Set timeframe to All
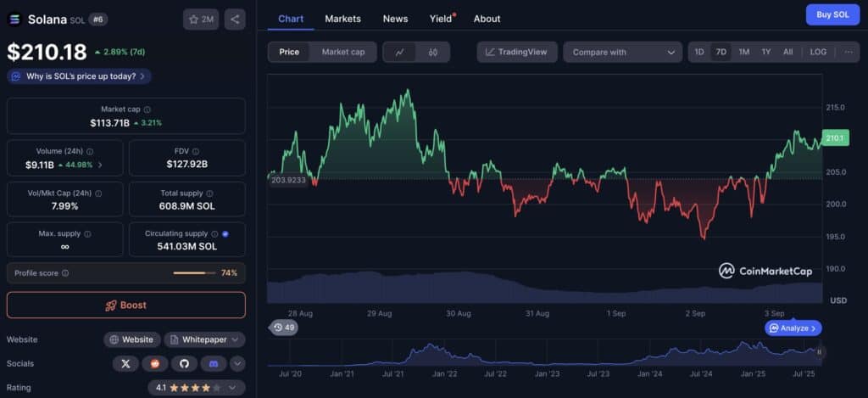Viewport: 868px width, 398px height. pos(787,52)
